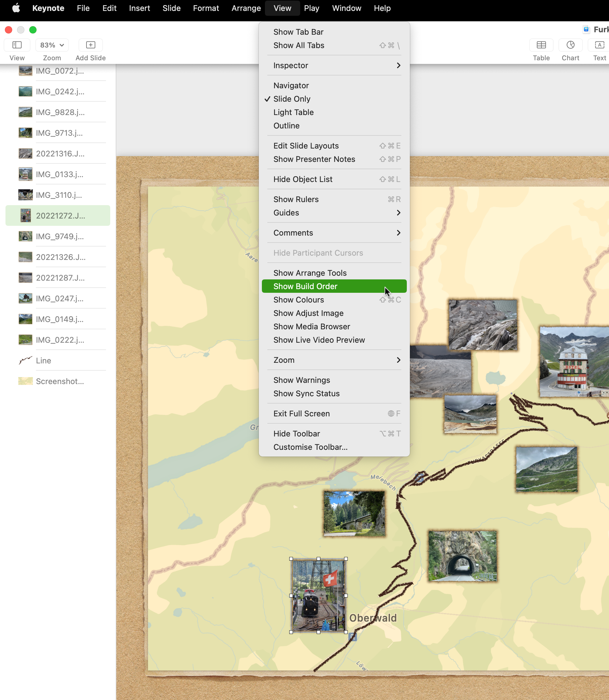This screenshot has height=700, width=609.
Task: Open the Apple menu
Action: click(x=16, y=8)
